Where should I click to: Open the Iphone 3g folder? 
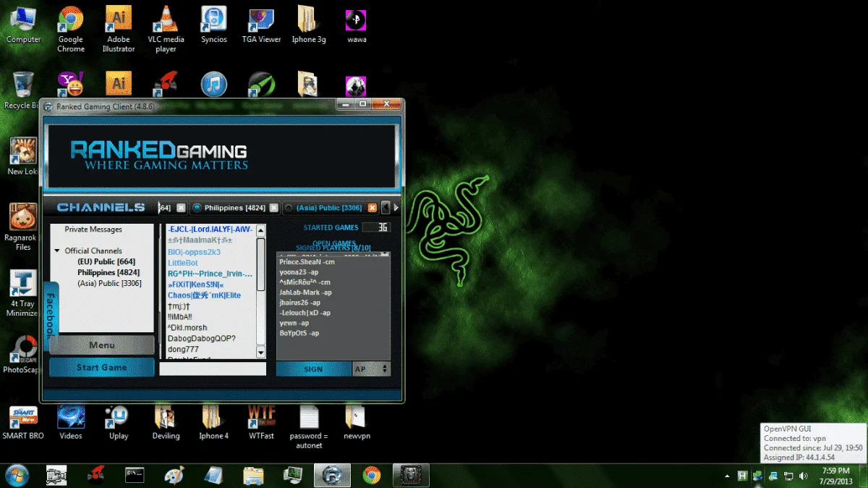[x=309, y=25]
